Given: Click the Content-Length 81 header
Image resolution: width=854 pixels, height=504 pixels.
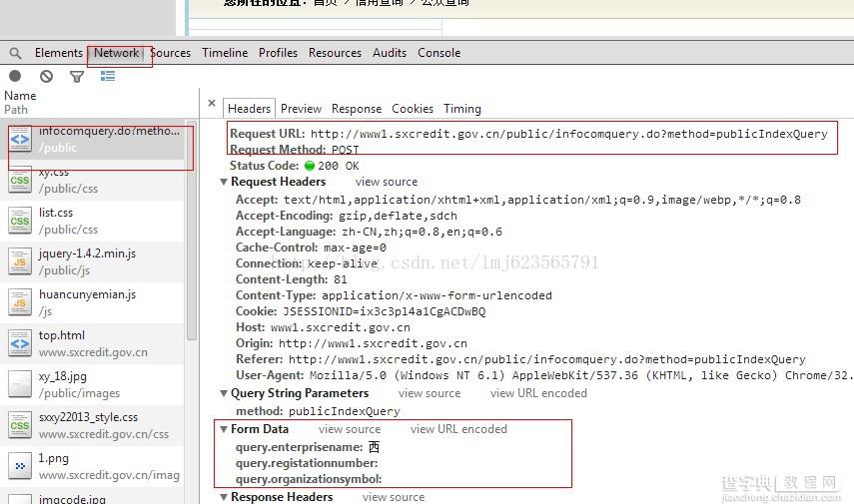Looking at the screenshot, I should tap(292, 279).
